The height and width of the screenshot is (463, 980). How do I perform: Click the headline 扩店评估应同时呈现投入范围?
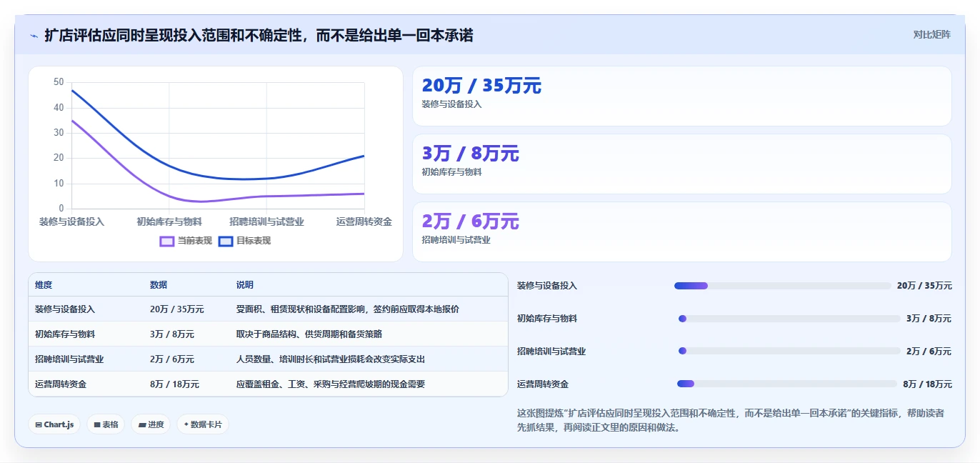pyautogui.click(x=259, y=35)
